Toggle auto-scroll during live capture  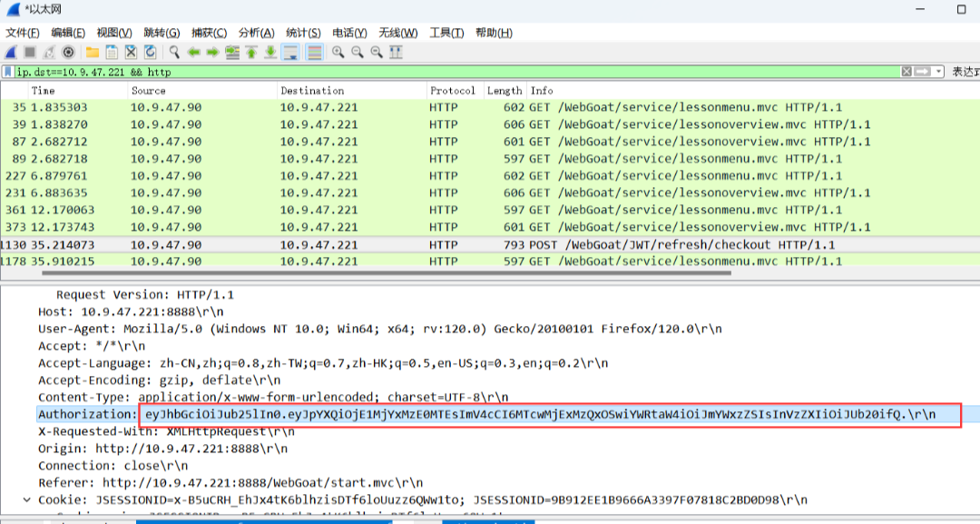point(290,53)
